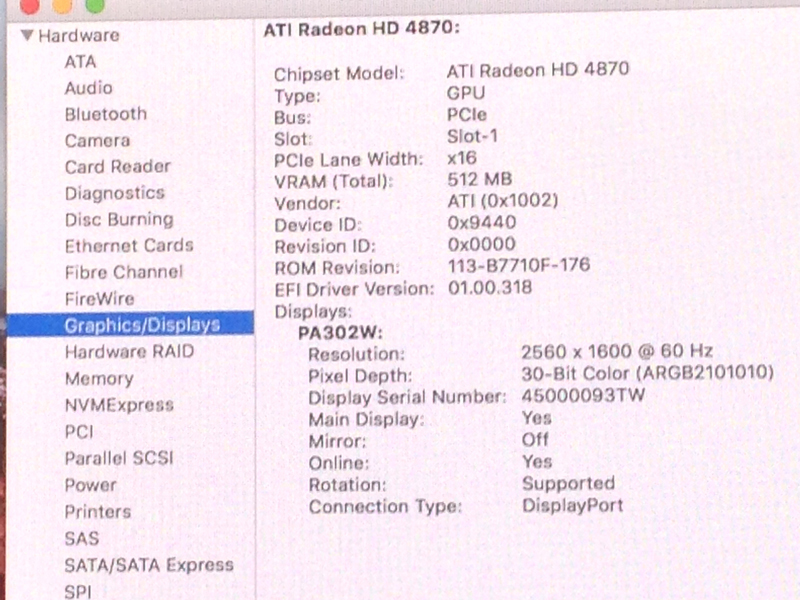
Task: Show Camera hardware information
Action: pos(97,140)
